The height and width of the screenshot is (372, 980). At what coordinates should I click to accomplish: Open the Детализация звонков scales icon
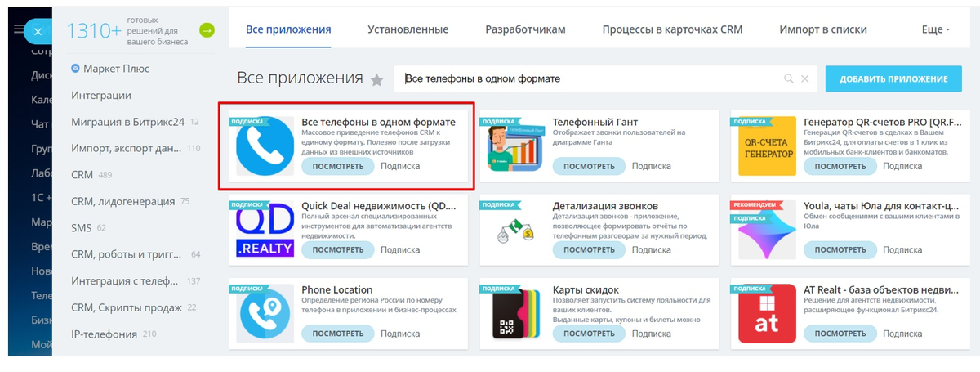click(x=516, y=231)
